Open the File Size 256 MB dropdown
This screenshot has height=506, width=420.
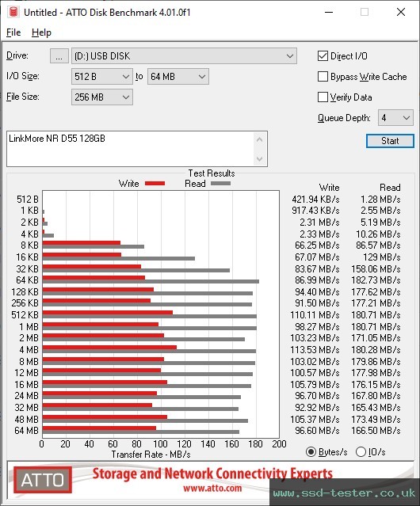coord(102,97)
